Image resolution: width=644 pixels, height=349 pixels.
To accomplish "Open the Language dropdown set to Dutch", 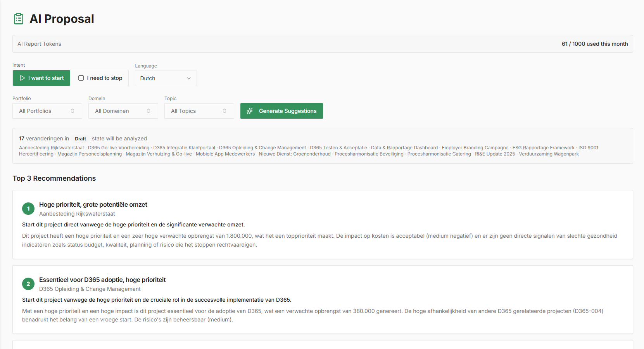I will 166,78.
